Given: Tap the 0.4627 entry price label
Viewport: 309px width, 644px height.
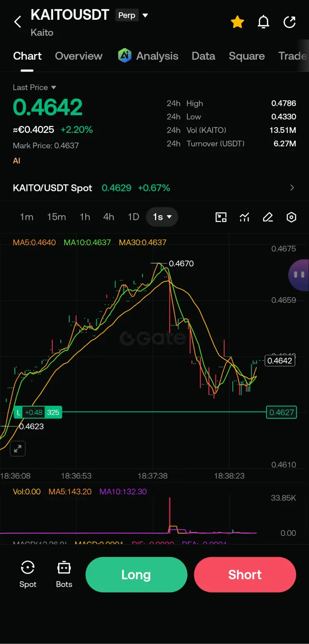Looking at the screenshot, I should (282, 412).
